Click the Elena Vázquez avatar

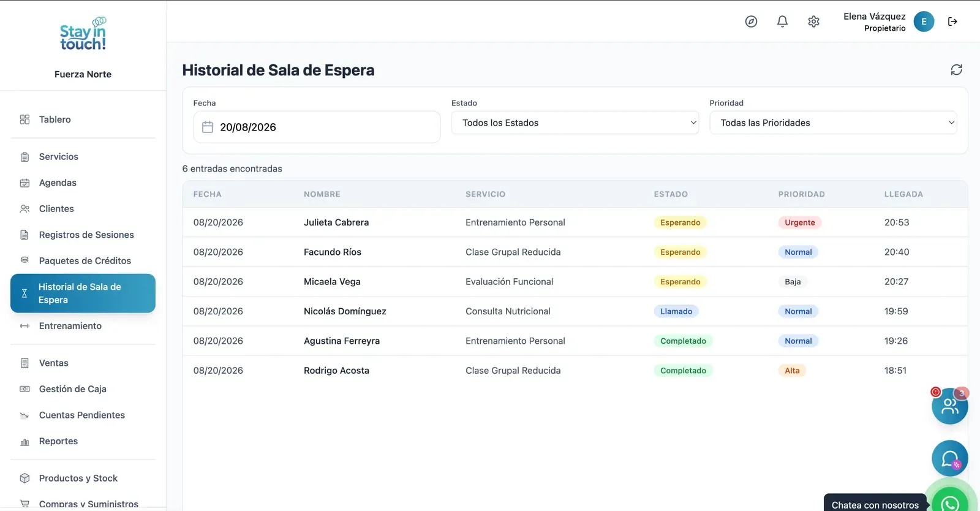pos(924,21)
